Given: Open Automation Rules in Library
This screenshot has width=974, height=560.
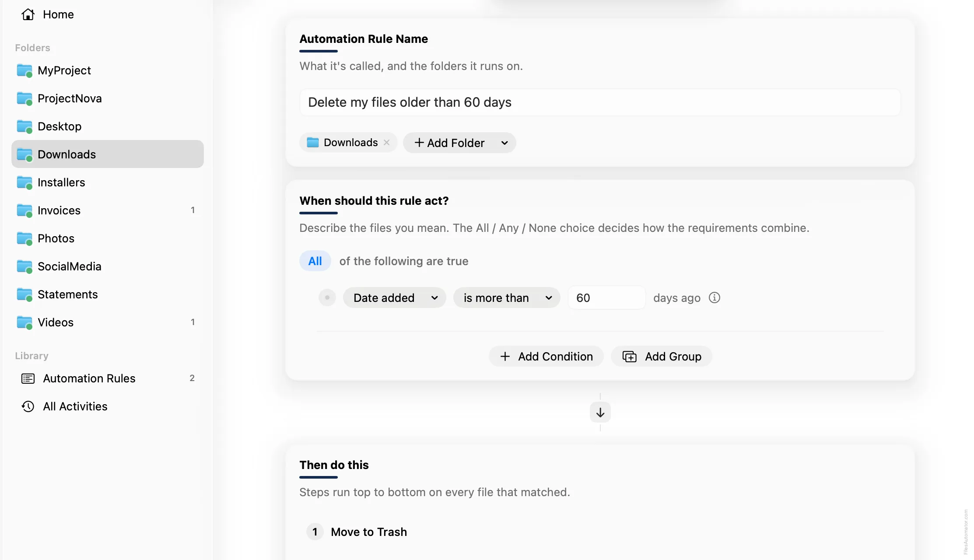Looking at the screenshot, I should (108, 378).
